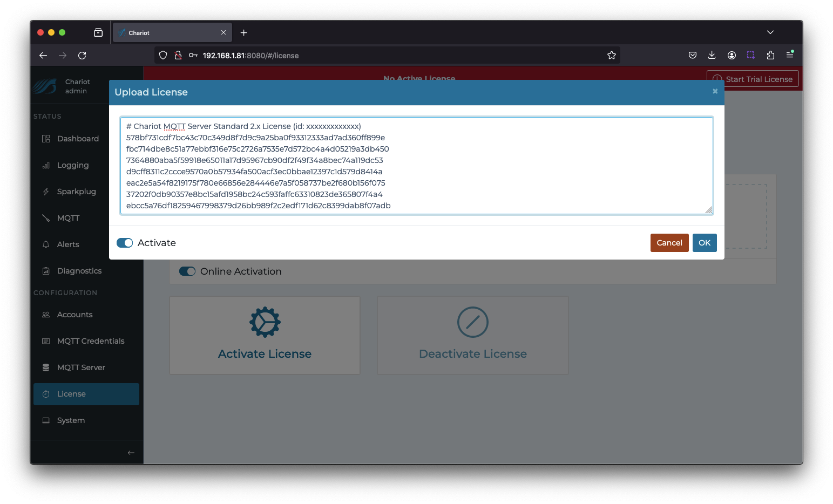Select the Sparkplug lightning icon

[x=46, y=192]
